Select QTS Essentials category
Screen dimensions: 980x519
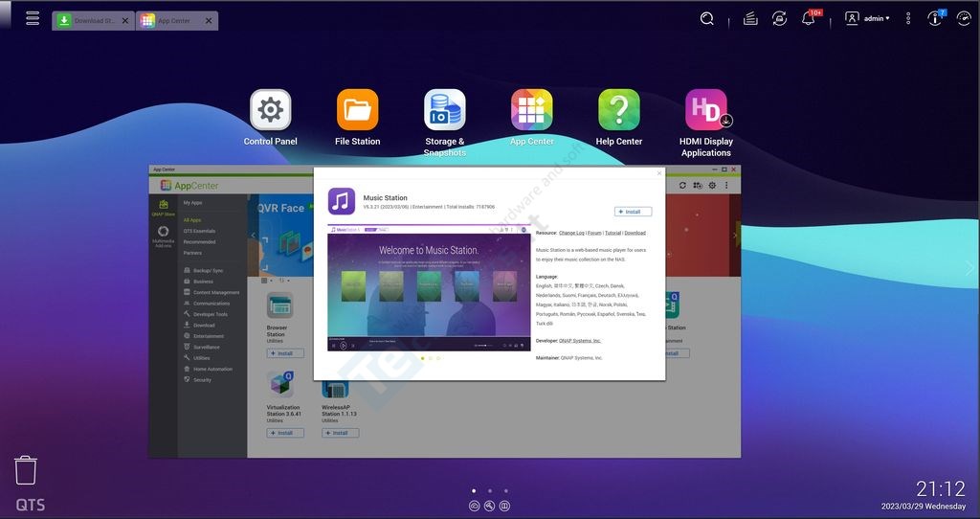point(199,231)
